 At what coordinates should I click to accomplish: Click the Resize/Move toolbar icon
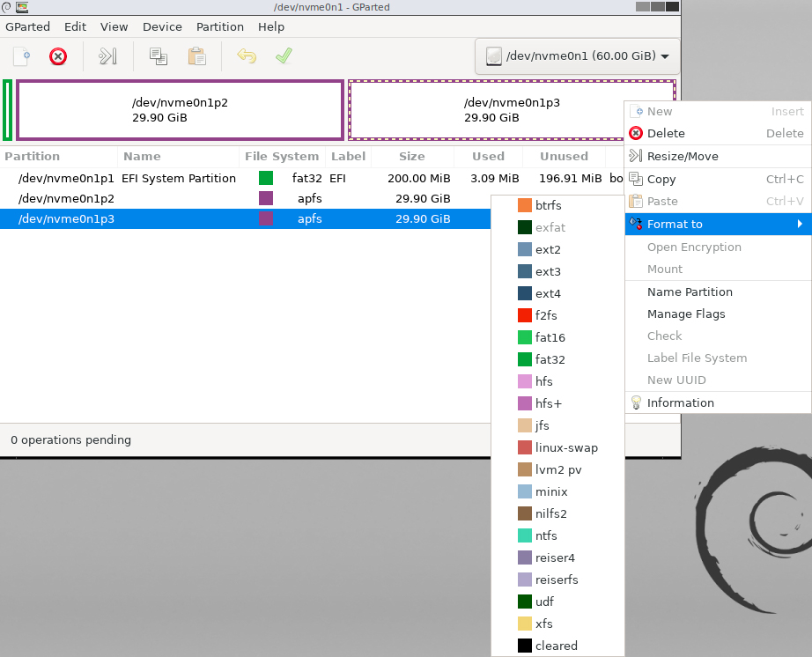(107, 55)
